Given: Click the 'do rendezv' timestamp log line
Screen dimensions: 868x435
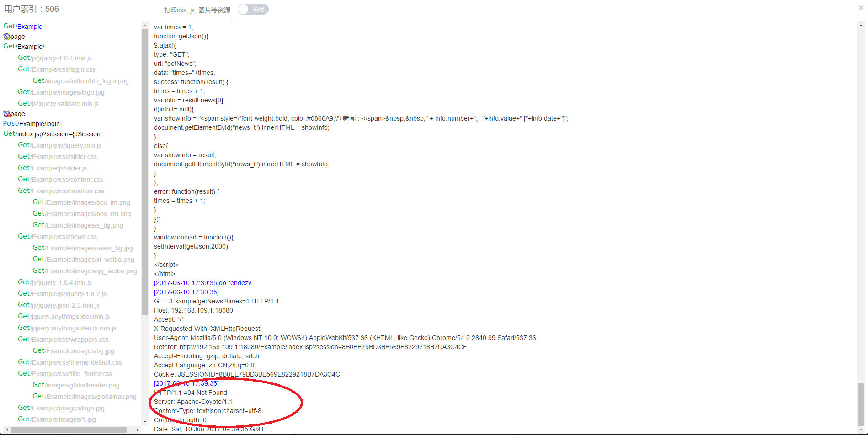Looking at the screenshot, I should click(x=202, y=283).
